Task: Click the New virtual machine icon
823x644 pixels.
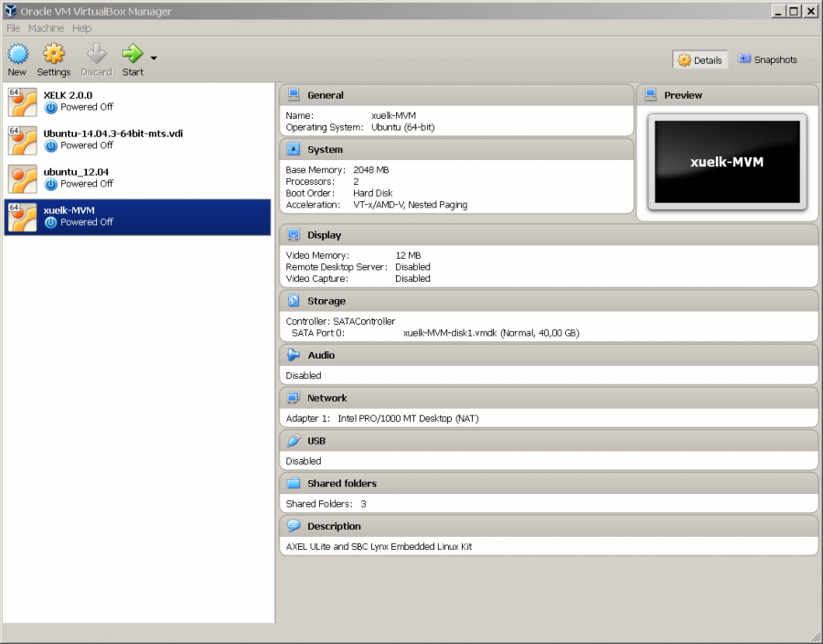Action: point(17,54)
